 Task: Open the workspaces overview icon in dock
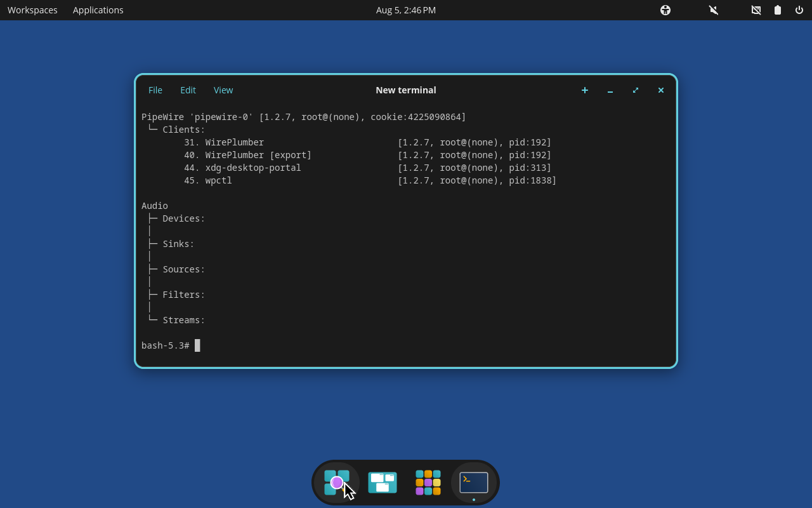(x=383, y=483)
